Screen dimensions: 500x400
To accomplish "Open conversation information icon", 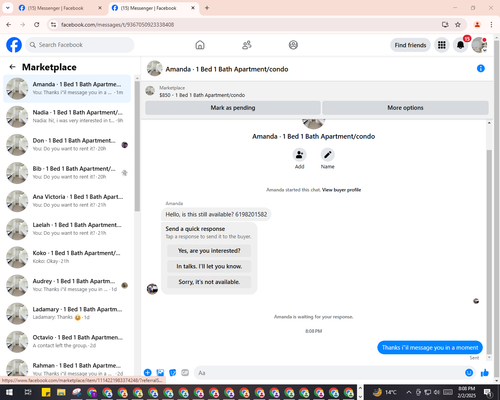I will point(481,68).
